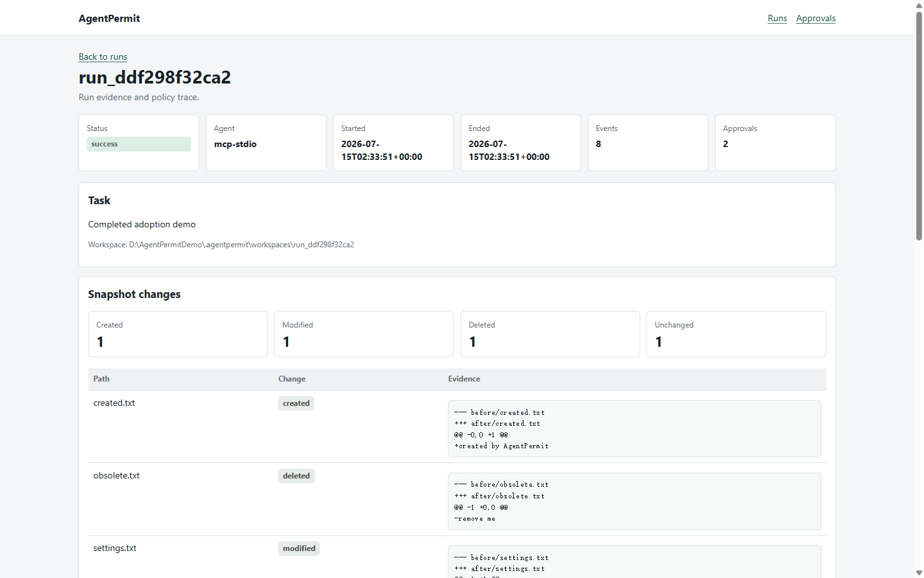The width and height of the screenshot is (924, 578).
Task: Click '+created by AgentPermit' diff line
Action: 501,446
